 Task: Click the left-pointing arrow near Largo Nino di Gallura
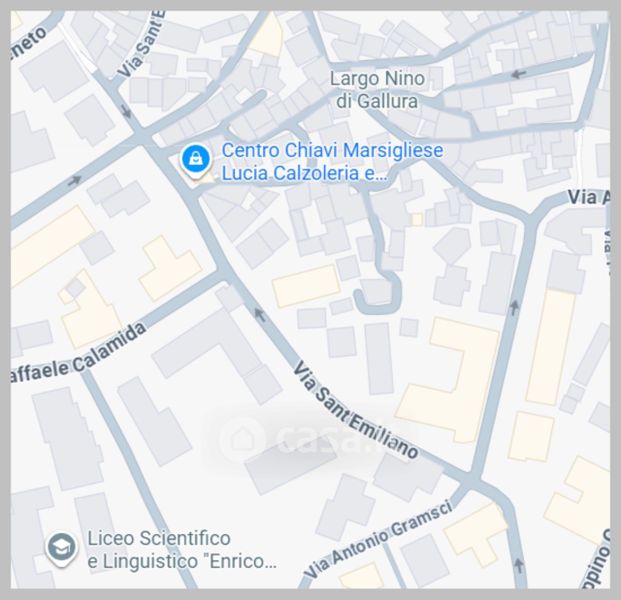click(518, 74)
